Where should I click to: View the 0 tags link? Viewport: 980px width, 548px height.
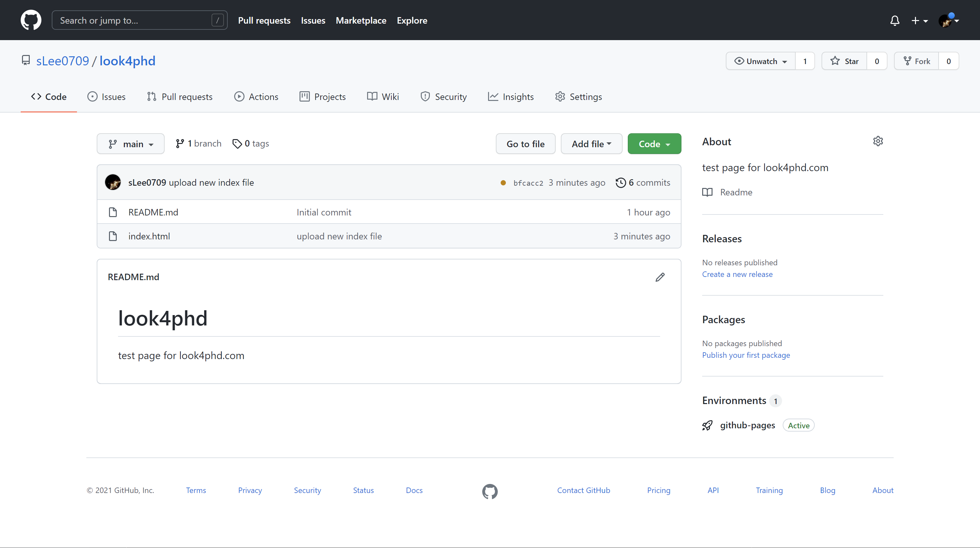pos(251,143)
